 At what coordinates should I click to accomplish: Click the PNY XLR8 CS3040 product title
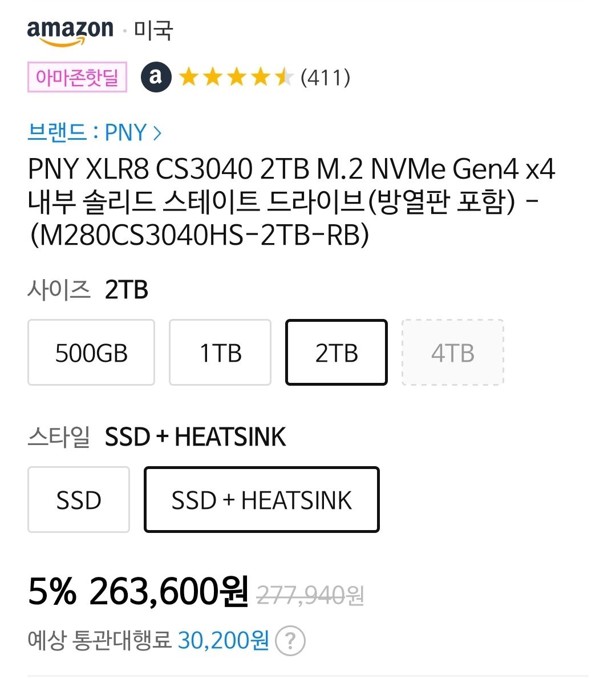pos(291,201)
